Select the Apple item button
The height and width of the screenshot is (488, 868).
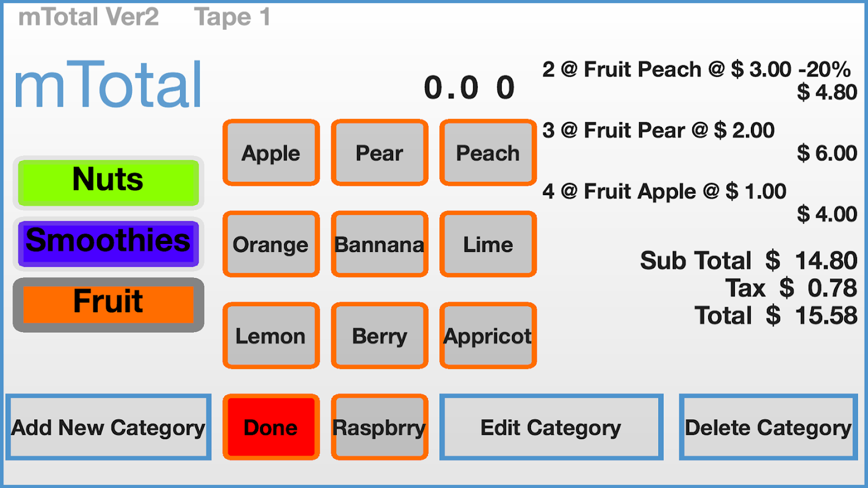(271, 152)
